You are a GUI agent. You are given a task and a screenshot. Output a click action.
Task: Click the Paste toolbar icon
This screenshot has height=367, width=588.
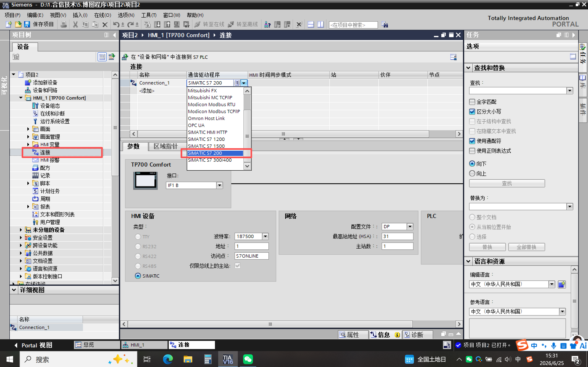95,24
